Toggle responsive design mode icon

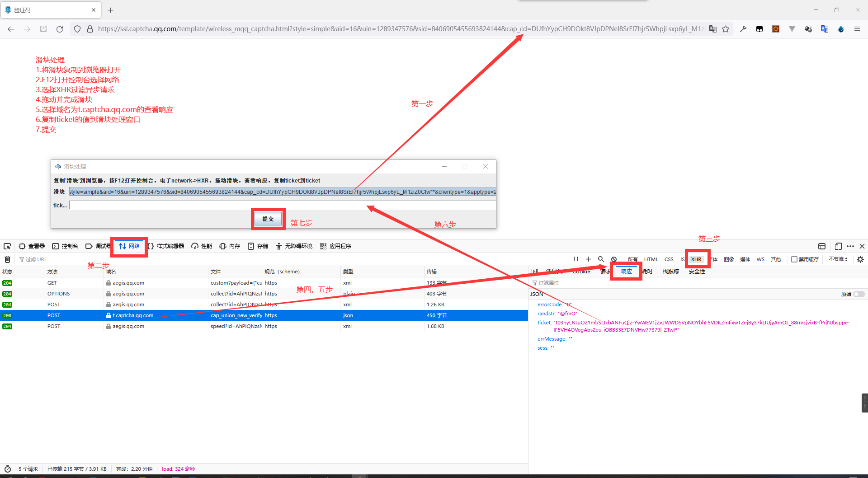coord(838,246)
